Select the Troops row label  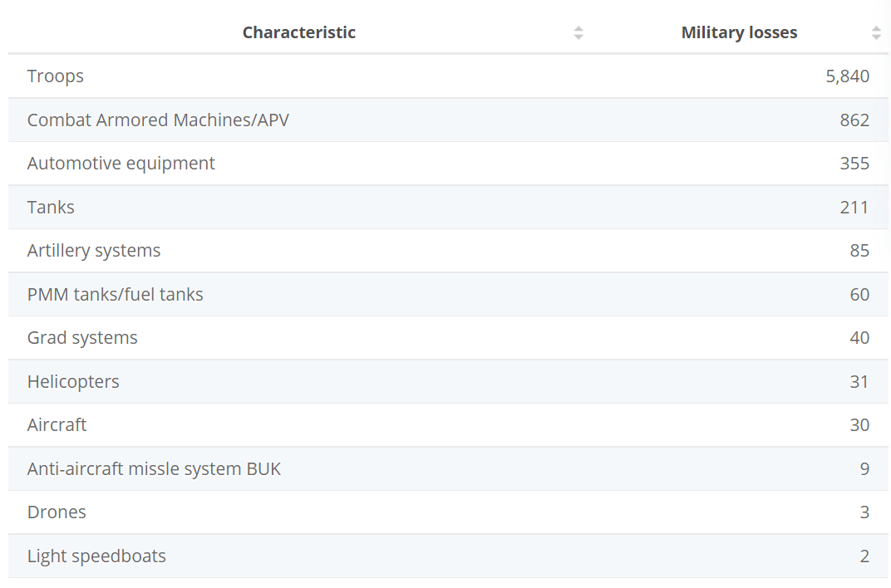tap(56, 76)
